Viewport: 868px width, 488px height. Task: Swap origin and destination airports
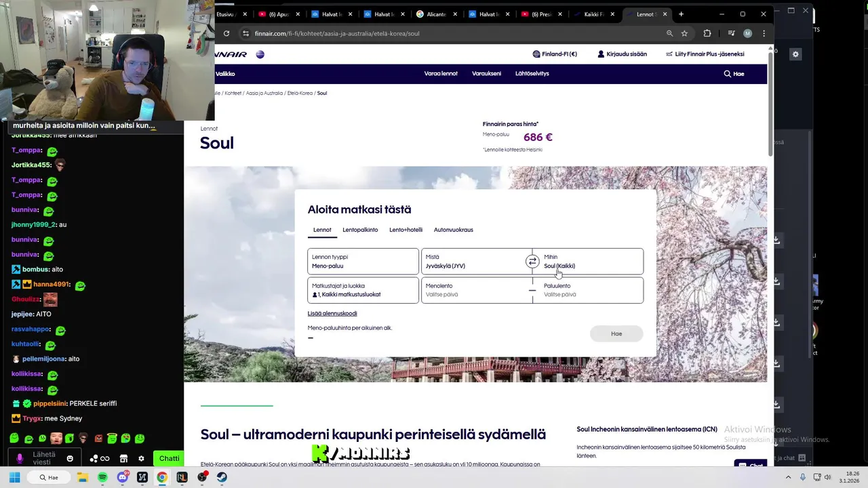tap(532, 262)
